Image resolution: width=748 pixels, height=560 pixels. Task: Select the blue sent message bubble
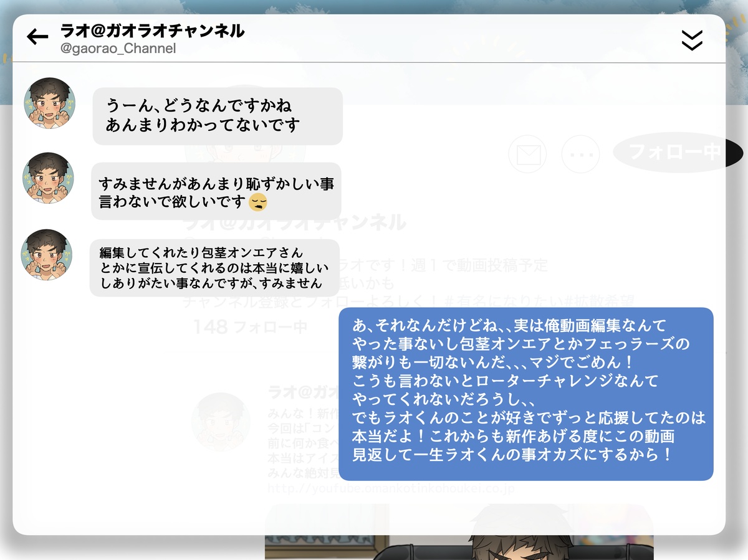pos(525,394)
